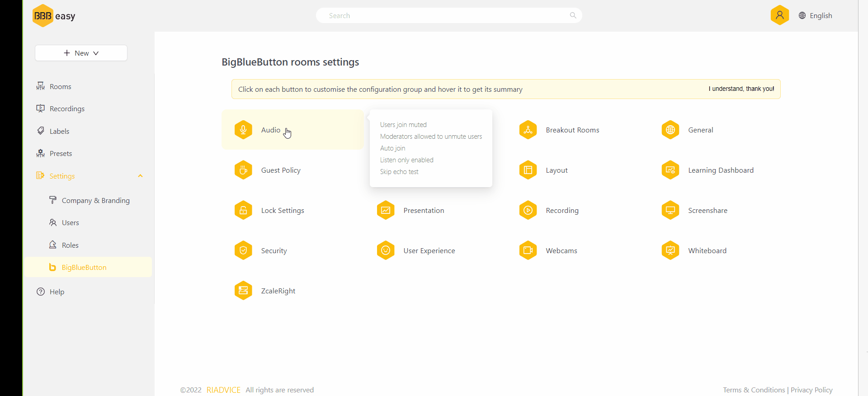Click the search magnifier icon
The height and width of the screenshot is (396, 868).
[573, 15]
